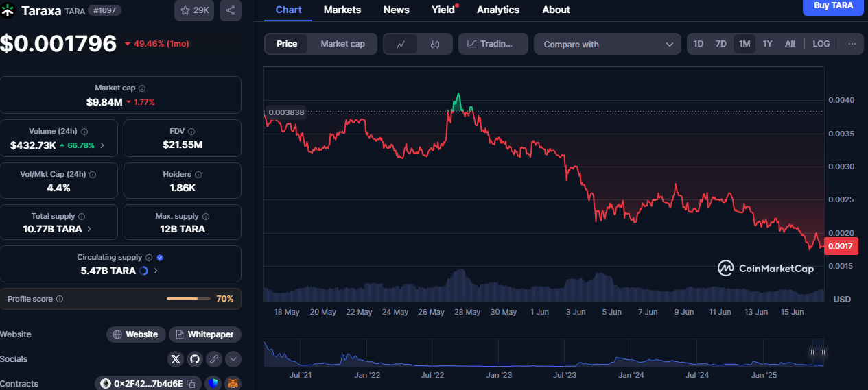Click the Total supply info icon
Image resolution: width=868 pixels, height=390 pixels.
click(82, 216)
